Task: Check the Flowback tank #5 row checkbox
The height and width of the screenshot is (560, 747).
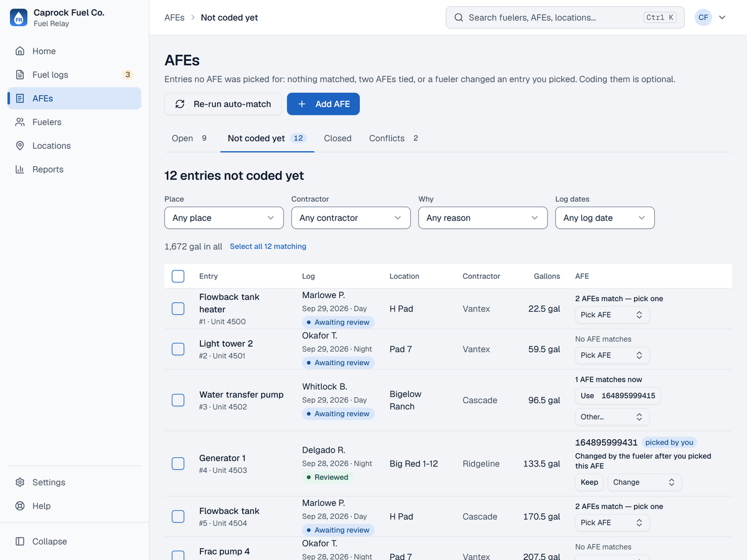Action: coord(178,516)
